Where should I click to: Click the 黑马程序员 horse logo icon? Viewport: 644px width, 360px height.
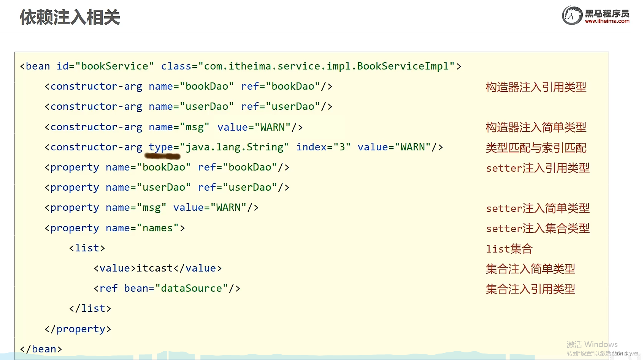(x=572, y=16)
